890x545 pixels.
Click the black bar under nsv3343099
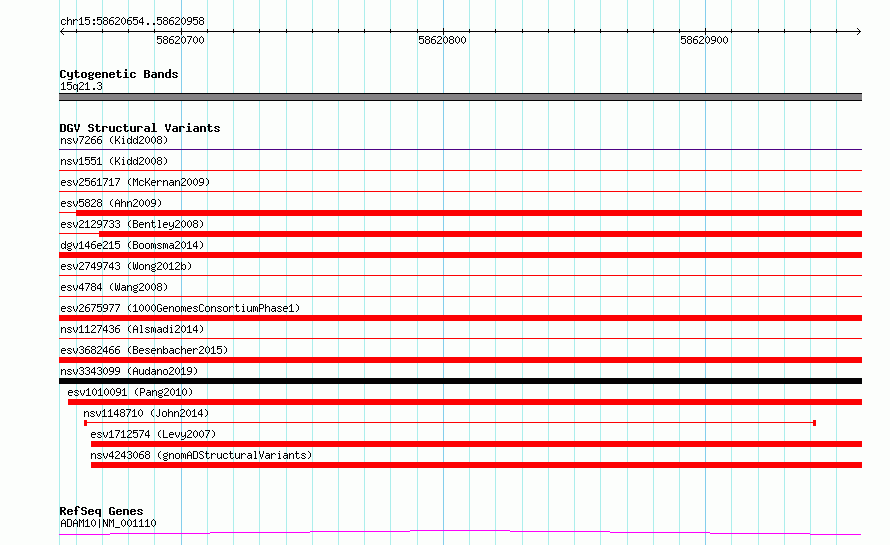click(460, 381)
